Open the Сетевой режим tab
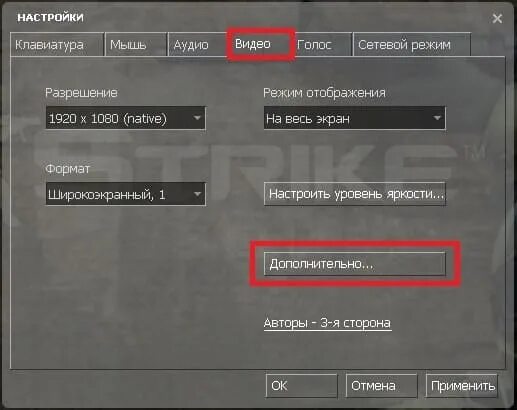Screen dimensions: 517x410 coord(412,45)
